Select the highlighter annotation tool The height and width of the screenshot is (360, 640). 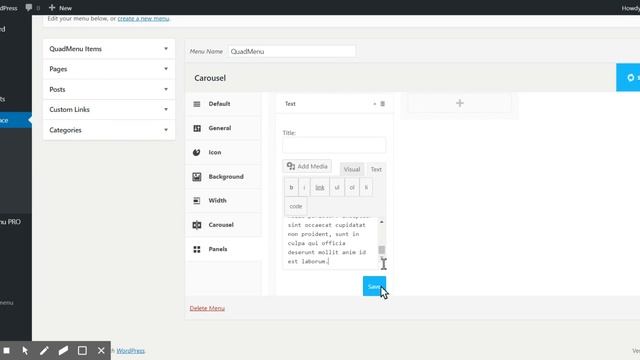click(63, 351)
